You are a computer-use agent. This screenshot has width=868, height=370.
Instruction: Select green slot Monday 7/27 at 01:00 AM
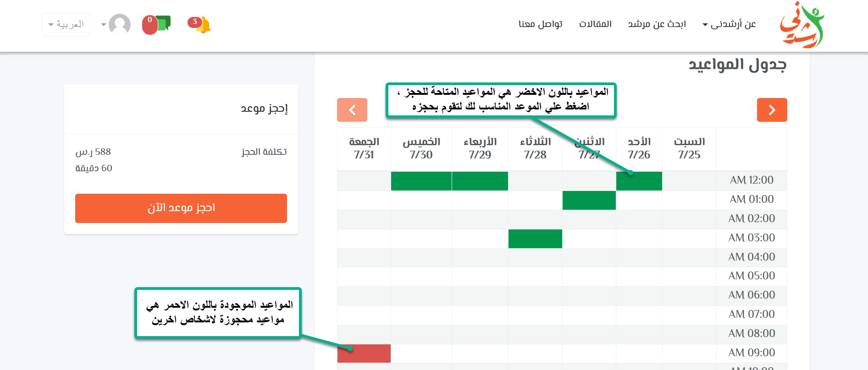coord(589,201)
